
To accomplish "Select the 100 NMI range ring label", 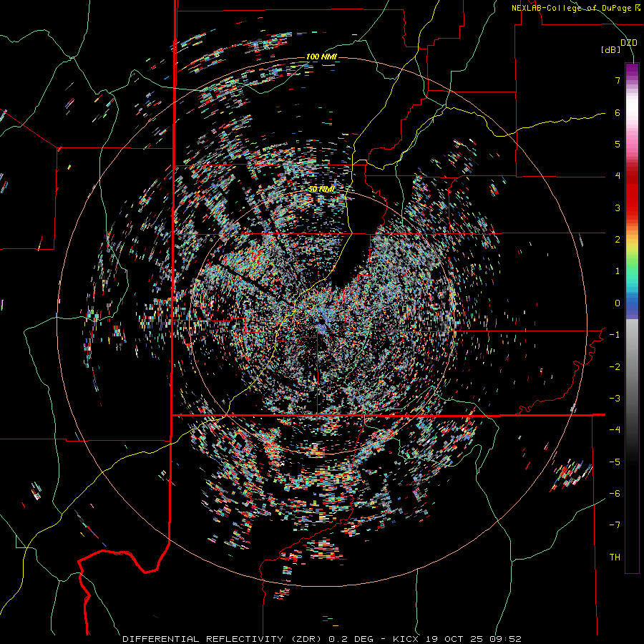I will click(x=321, y=57).
